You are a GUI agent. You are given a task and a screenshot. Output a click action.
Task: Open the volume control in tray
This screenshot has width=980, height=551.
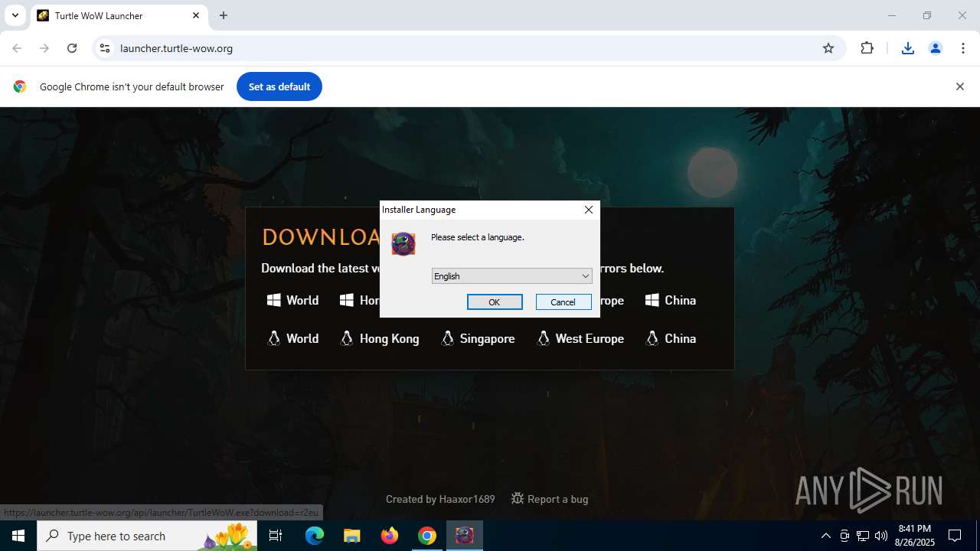point(881,536)
